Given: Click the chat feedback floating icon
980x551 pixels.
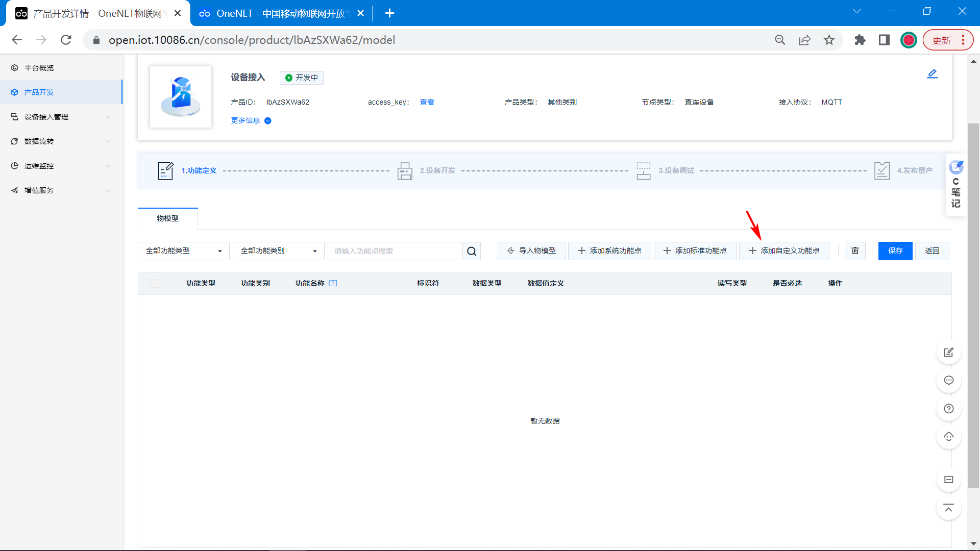Looking at the screenshot, I should pos(948,381).
